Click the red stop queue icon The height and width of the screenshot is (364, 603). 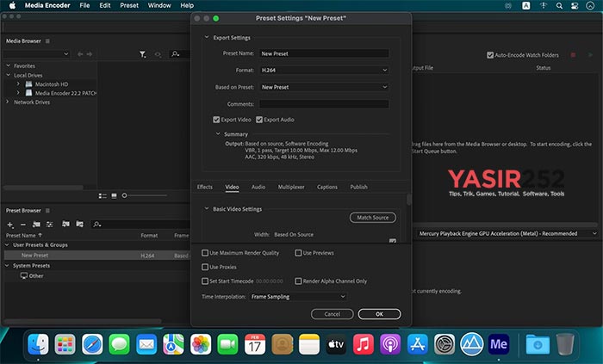click(x=573, y=55)
